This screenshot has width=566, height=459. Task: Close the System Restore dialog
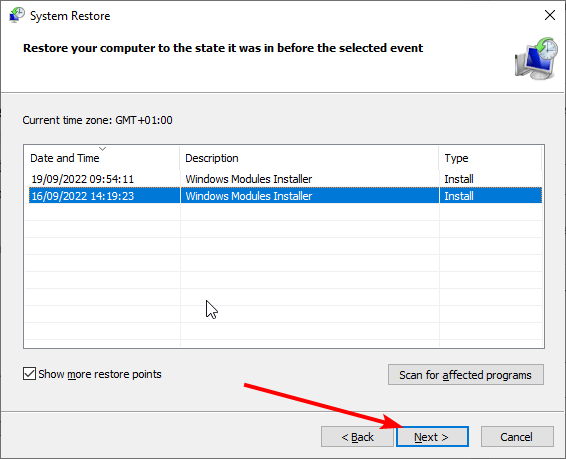point(549,16)
